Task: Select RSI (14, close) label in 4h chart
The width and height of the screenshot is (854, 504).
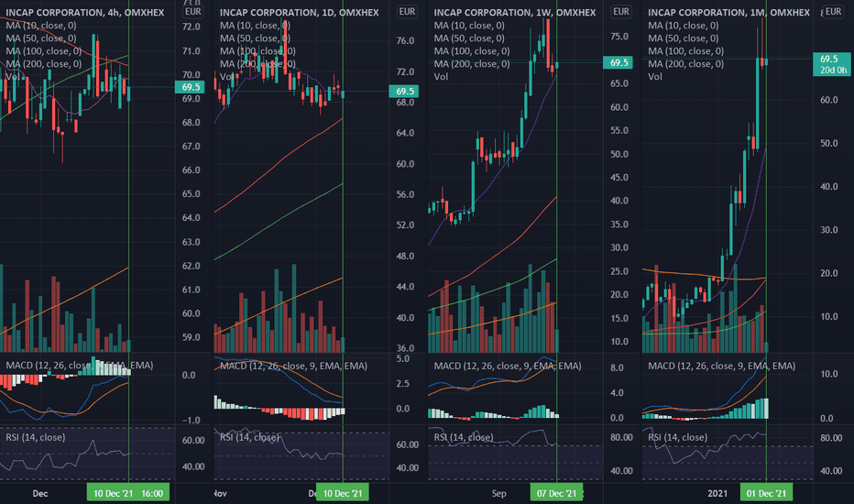Action: pos(36,437)
